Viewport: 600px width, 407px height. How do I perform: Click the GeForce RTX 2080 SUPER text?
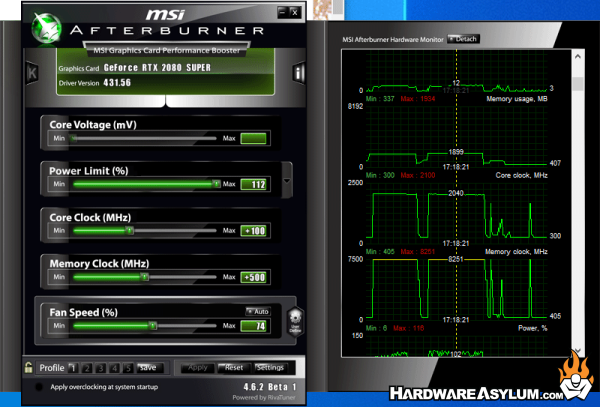157,68
